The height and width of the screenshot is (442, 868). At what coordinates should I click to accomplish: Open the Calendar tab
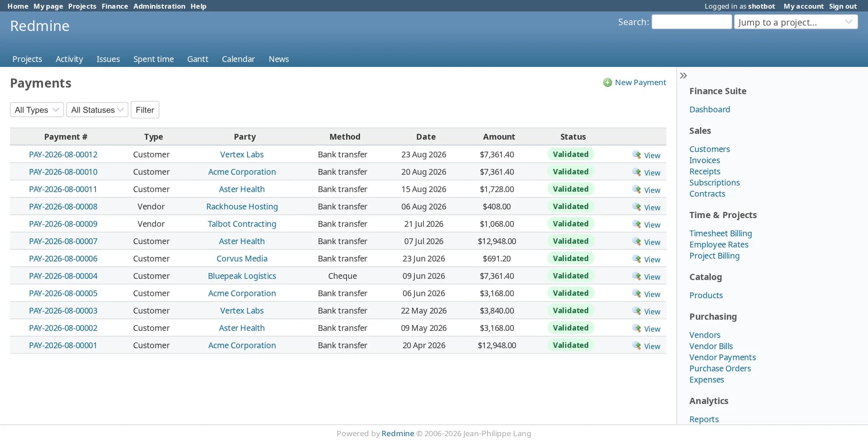coord(238,59)
